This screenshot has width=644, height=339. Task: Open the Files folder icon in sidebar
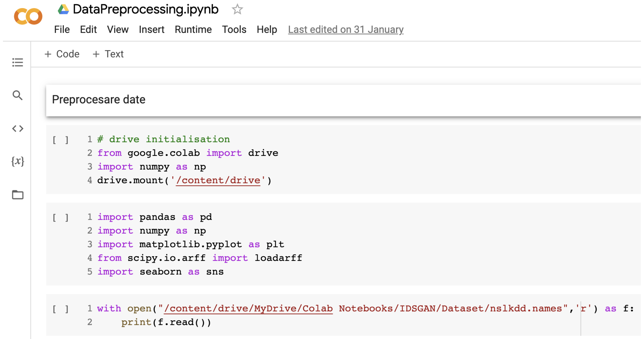(18, 195)
